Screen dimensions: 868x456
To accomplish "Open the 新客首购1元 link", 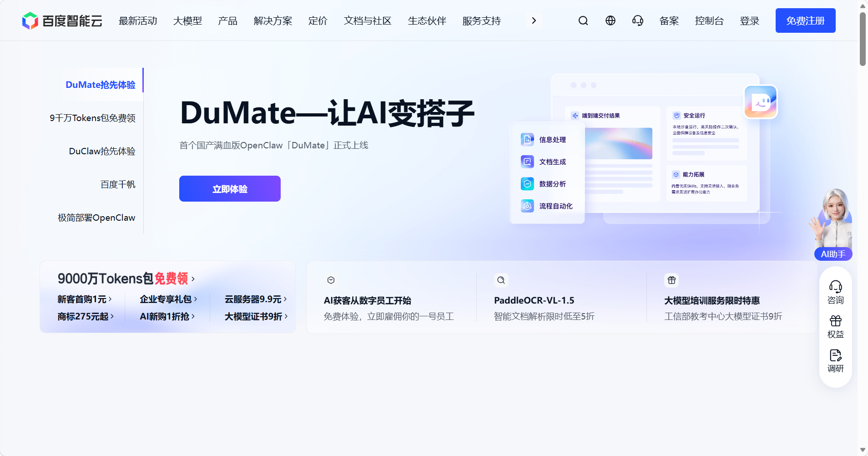I will pos(85,299).
